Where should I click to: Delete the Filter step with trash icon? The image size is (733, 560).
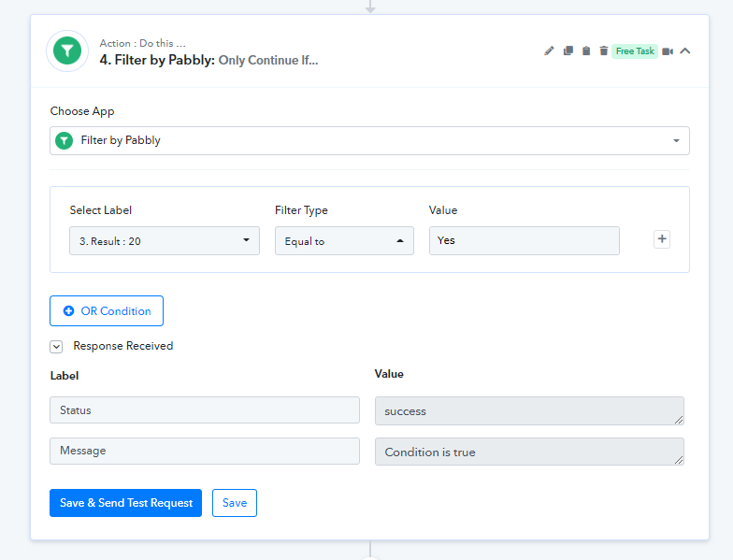[x=604, y=50]
